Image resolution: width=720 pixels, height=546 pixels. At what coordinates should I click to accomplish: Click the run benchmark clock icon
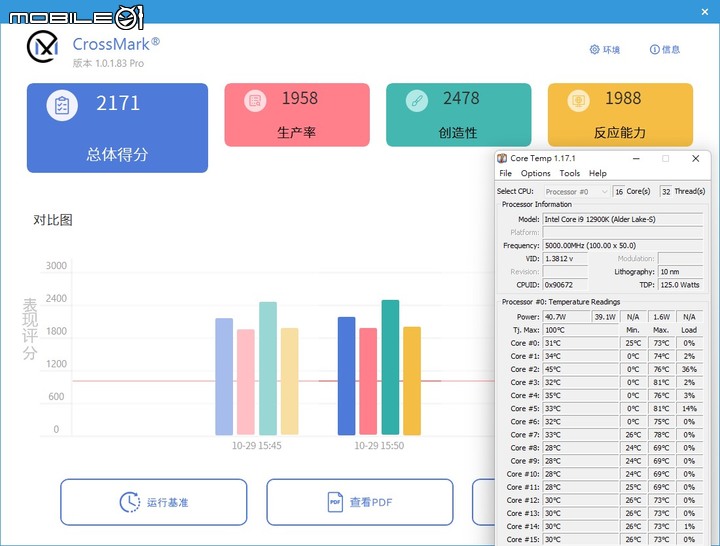pyautogui.click(x=130, y=502)
